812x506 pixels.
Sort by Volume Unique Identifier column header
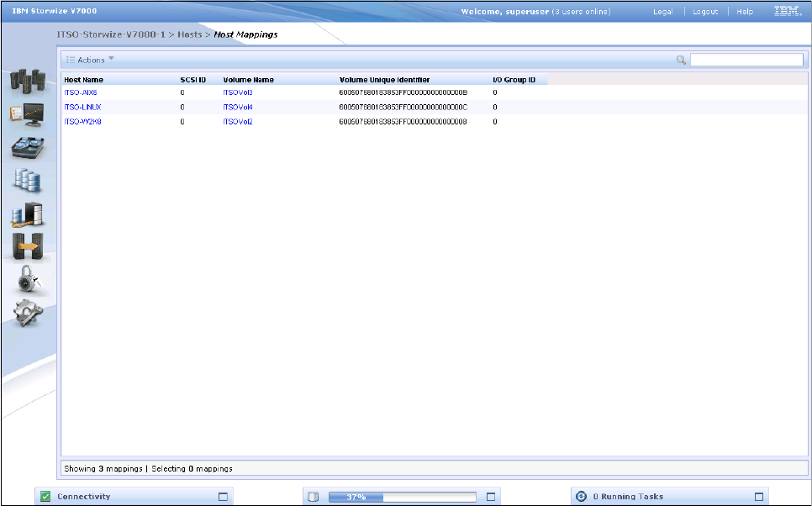[384, 80]
